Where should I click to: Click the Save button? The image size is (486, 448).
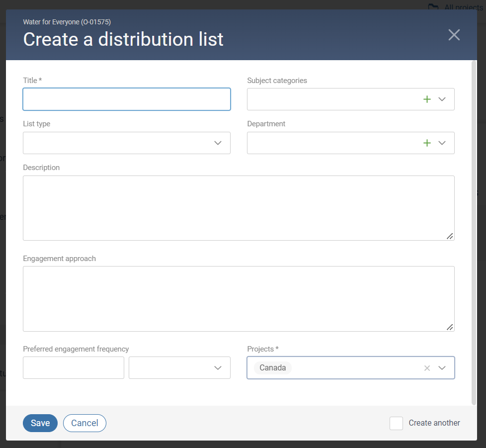(x=40, y=423)
